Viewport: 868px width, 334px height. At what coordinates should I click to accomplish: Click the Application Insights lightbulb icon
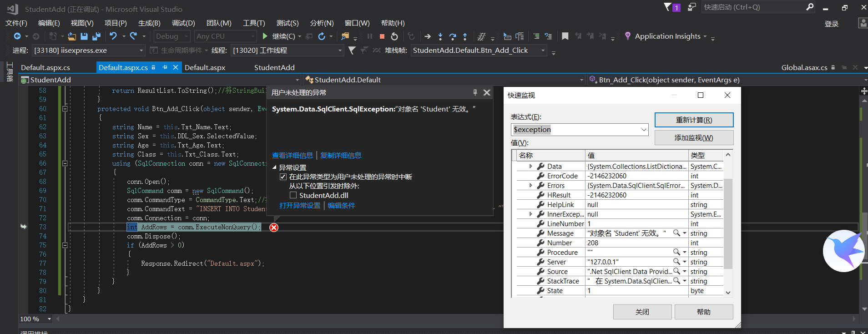pos(628,36)
